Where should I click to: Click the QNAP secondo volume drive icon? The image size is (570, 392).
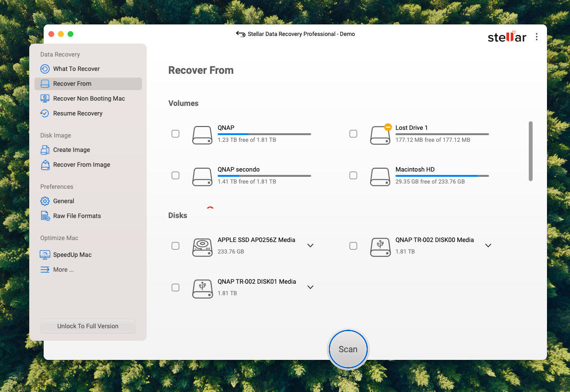[x=202, y=176]
